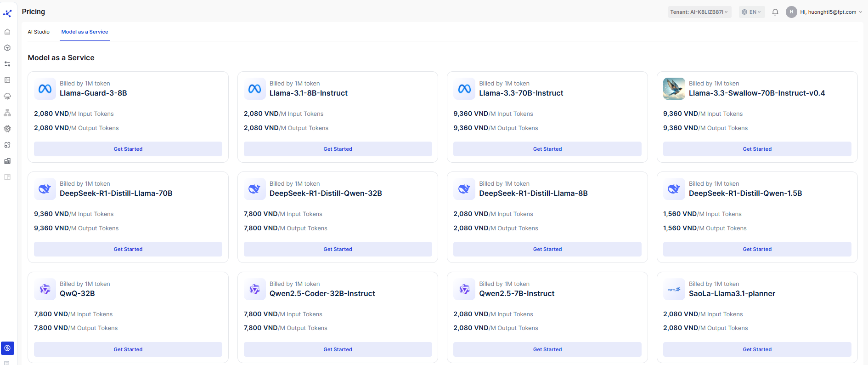Click the highlighted billing coin icon in the sidebar
This screenshot has height=365, width=868.
point(7,348)
